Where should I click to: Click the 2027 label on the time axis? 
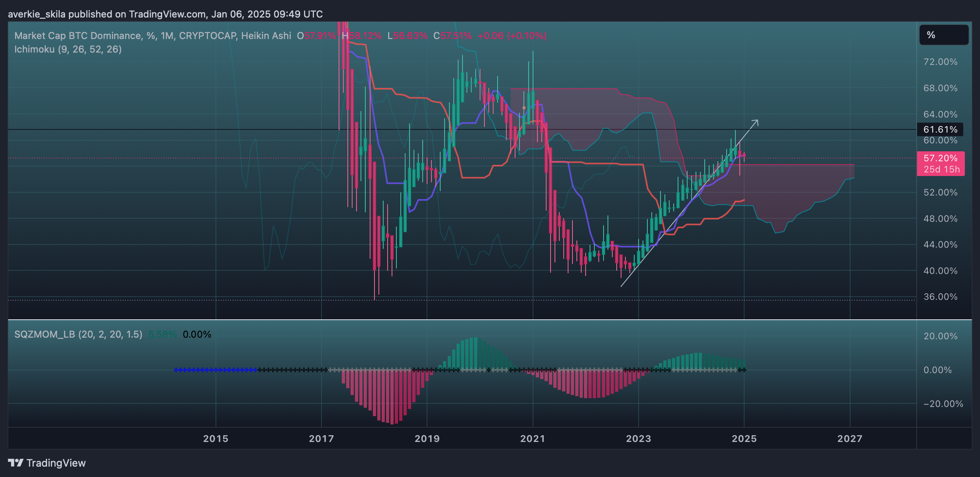click(850, 439)
